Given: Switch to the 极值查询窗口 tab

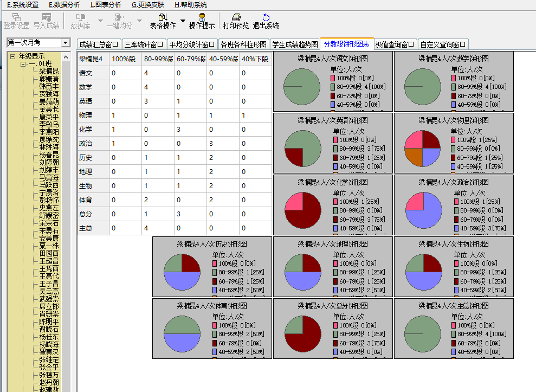Looking at the screenshot, I should pos(395,44).
